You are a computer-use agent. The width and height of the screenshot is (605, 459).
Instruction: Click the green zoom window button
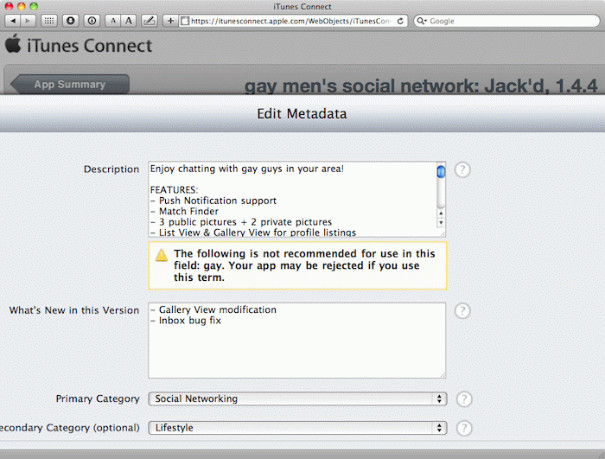click(x=34, y=6)
